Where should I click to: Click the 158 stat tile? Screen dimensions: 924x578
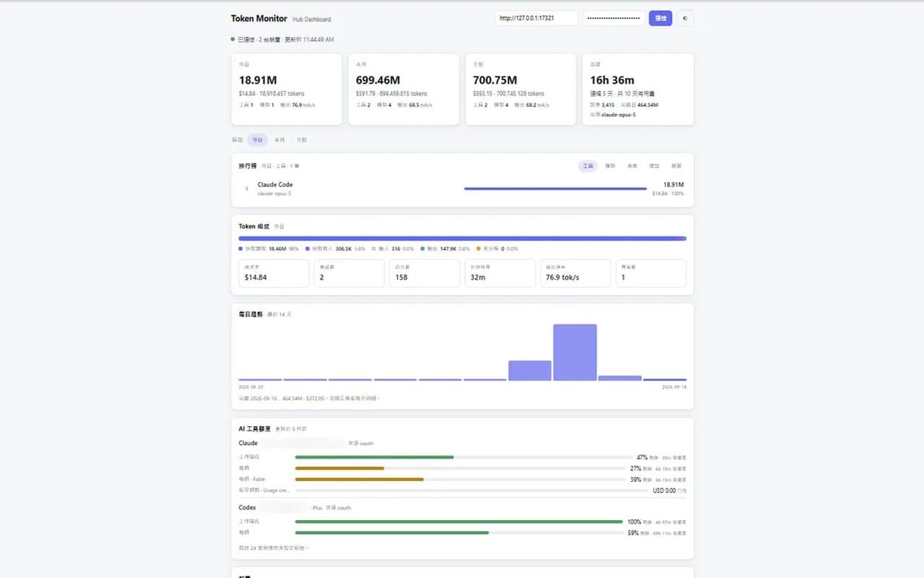pos(424,273)
